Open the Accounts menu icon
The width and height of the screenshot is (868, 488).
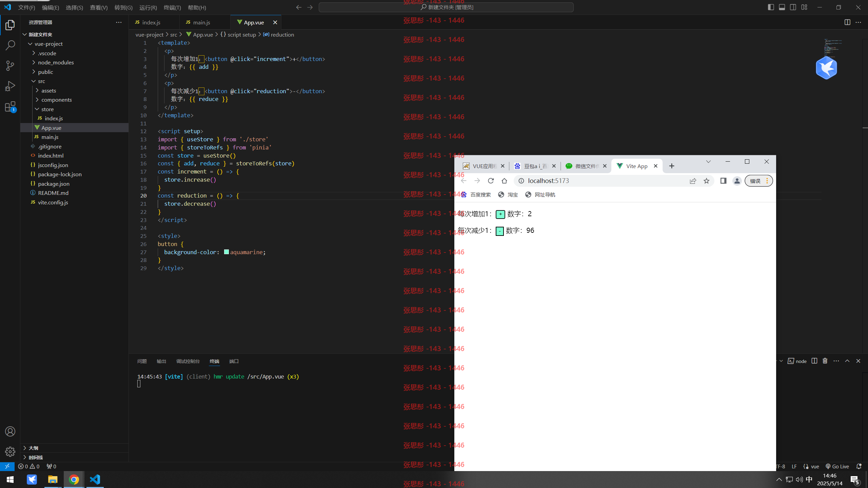[10, 431]
